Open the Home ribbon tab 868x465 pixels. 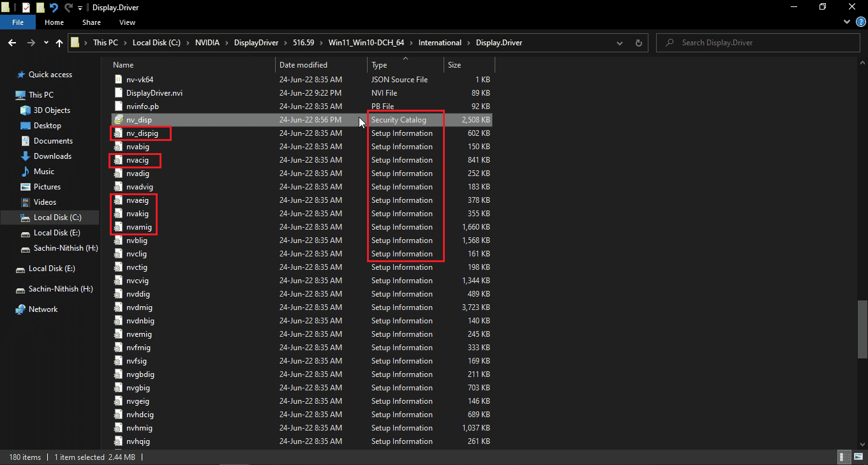tap(54, 22)
